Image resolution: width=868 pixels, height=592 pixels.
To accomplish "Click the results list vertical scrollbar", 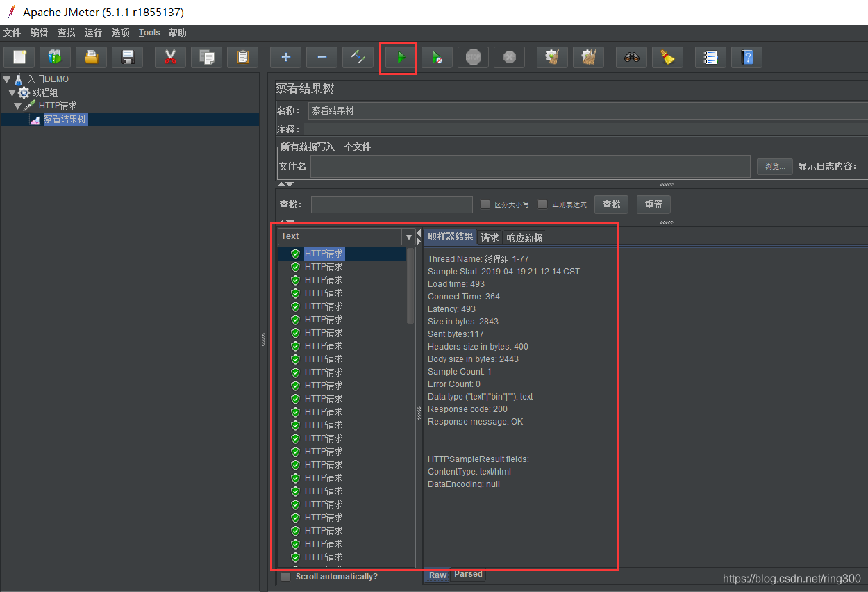I will (x=410, y=286).
